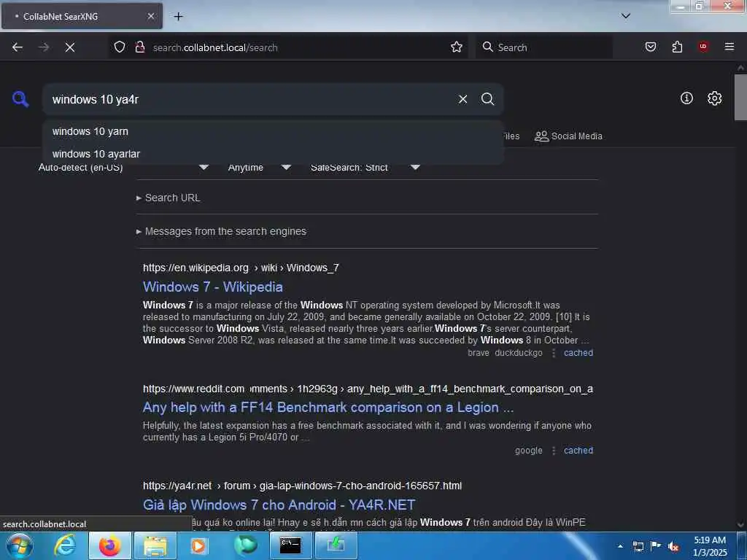Open Windows 7 - Wikipedia result

[212, 287]
